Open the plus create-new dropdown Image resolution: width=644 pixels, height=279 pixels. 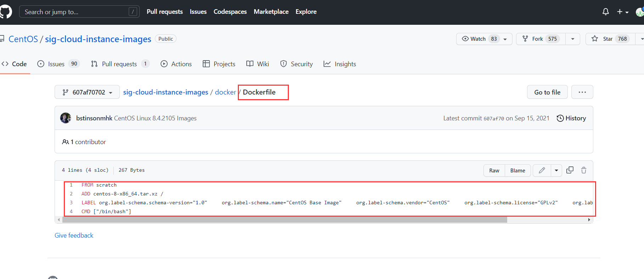click(623, 12)
